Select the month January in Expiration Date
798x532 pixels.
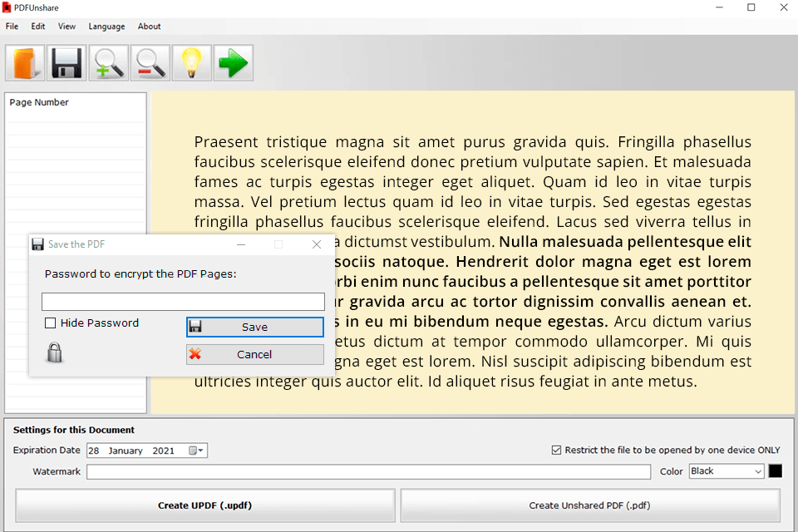[126, 451]
